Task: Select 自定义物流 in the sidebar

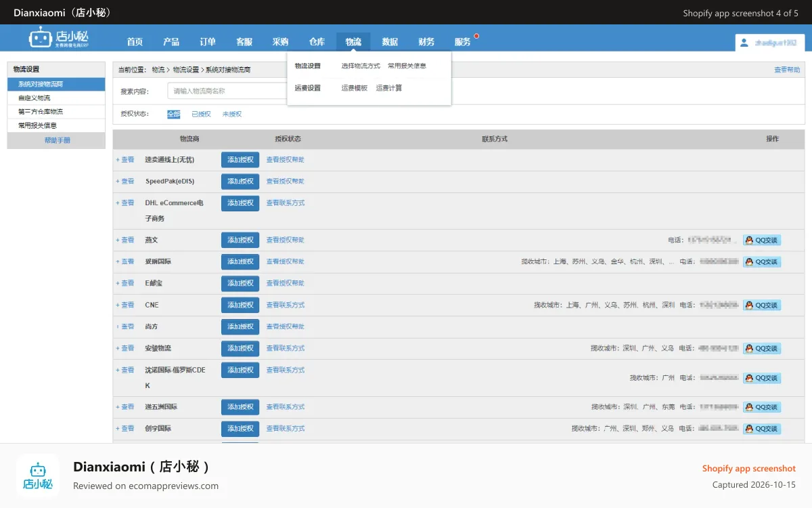Action: tap(56, 98)
